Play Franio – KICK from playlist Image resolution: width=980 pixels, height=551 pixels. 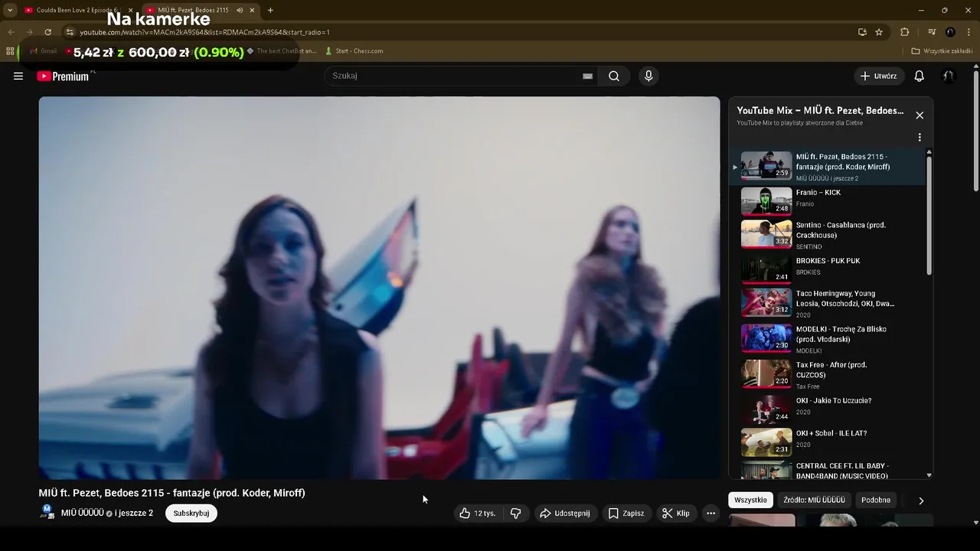(828, 201)
